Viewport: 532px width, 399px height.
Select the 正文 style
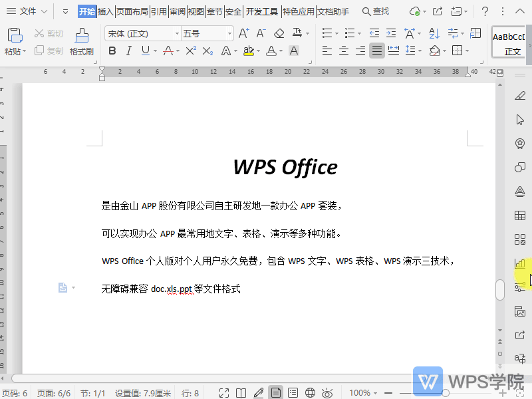click(x=509, y=42)
